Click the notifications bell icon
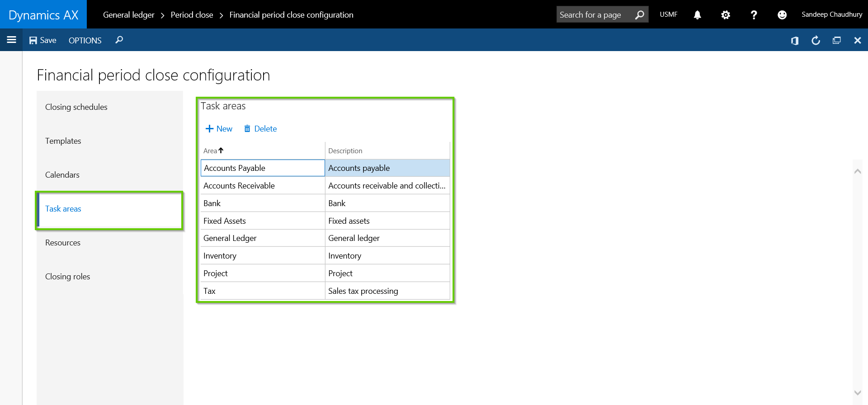This screenshot has height=405, width=868. tap(697, 15)
